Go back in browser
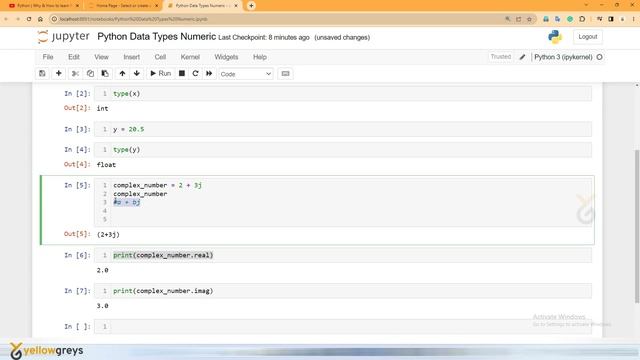 tap(6, 19)
